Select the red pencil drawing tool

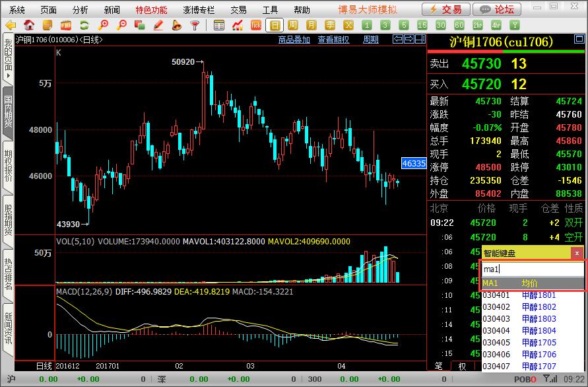coord(158,25)
